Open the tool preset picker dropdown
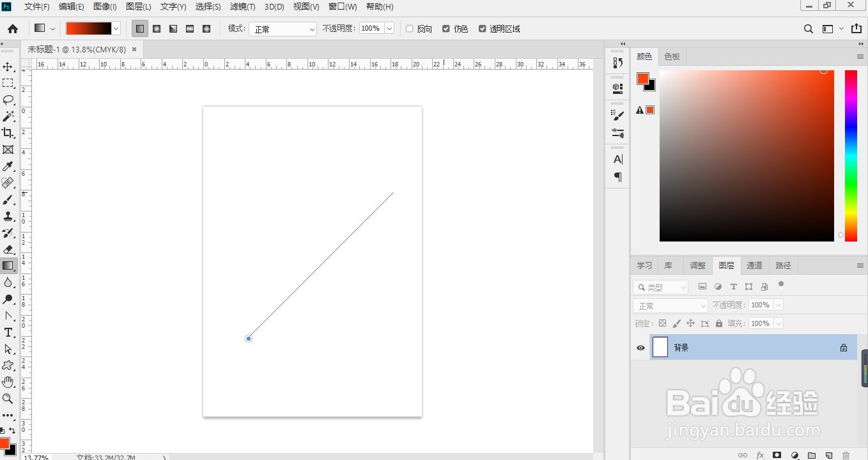 pyautogui.click(x=52, y=29)
